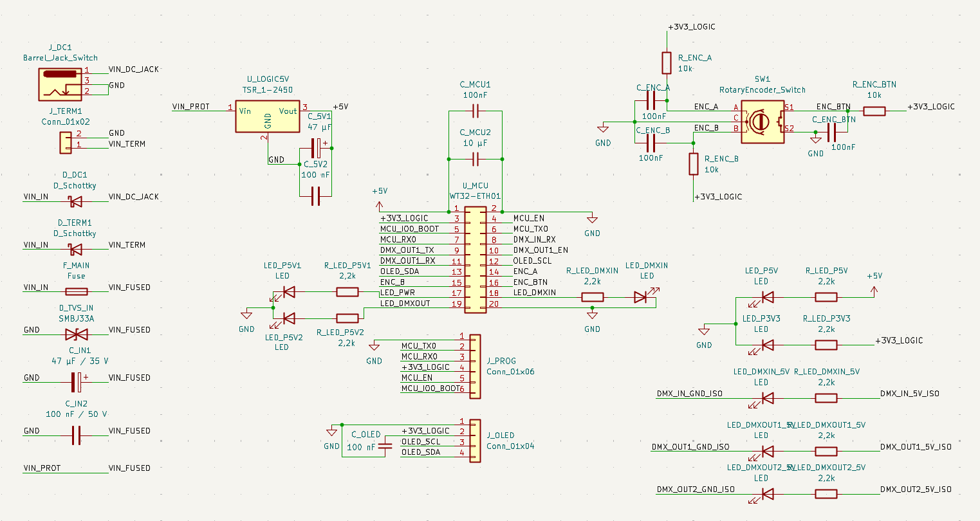Image resolution: width=980 pixels, height=521 pixels.
Task: Select the R_LED_P3V3 resistor symbol
Action: [826, 345]
